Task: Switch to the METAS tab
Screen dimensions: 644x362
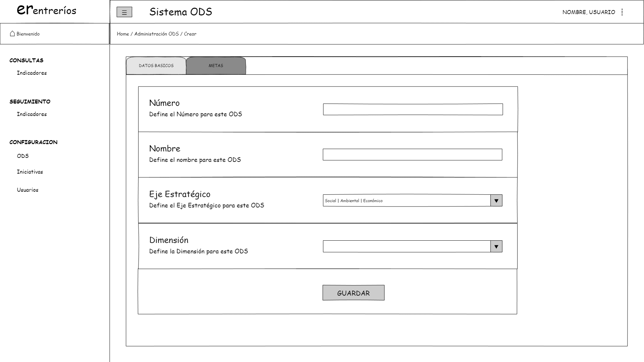Action: click(x=216, y=66)
